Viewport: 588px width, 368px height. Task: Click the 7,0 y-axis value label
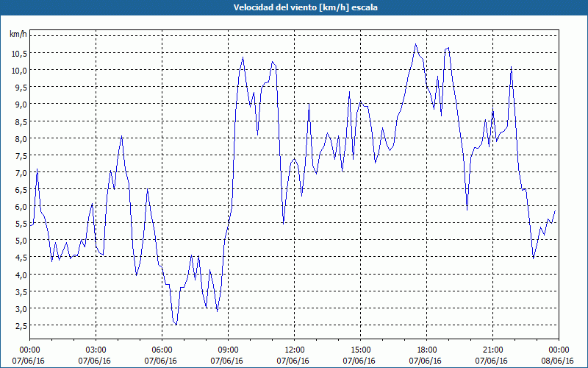coord(21,173)
